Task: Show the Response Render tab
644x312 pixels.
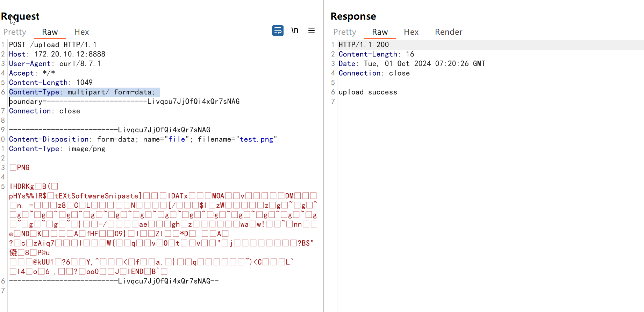Action: [x=449, y=32]
